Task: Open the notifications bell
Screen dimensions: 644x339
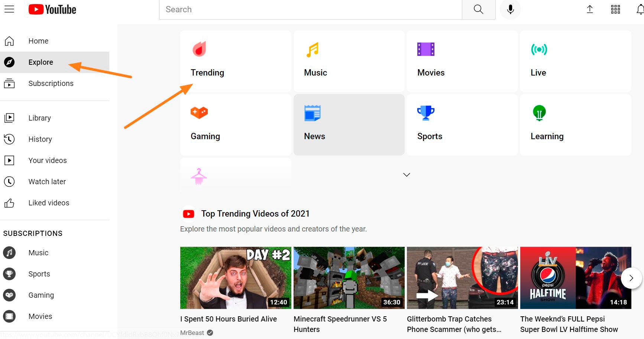Action: point(640,9)
